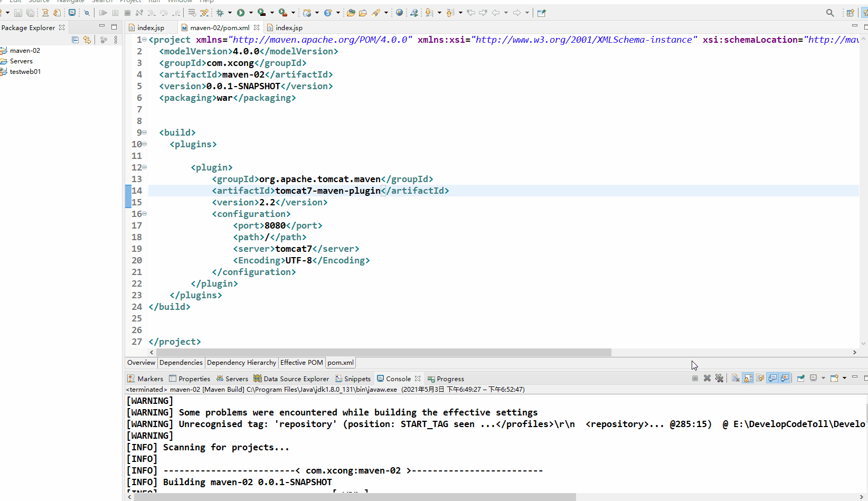
Task: Open the Dependency Hierarchy tab
Action: point(241,363)
